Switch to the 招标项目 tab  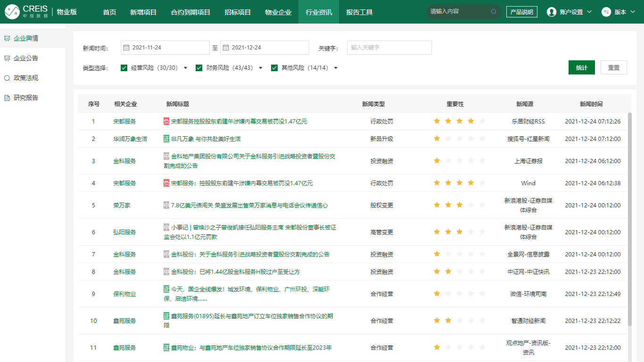point(238,12)
